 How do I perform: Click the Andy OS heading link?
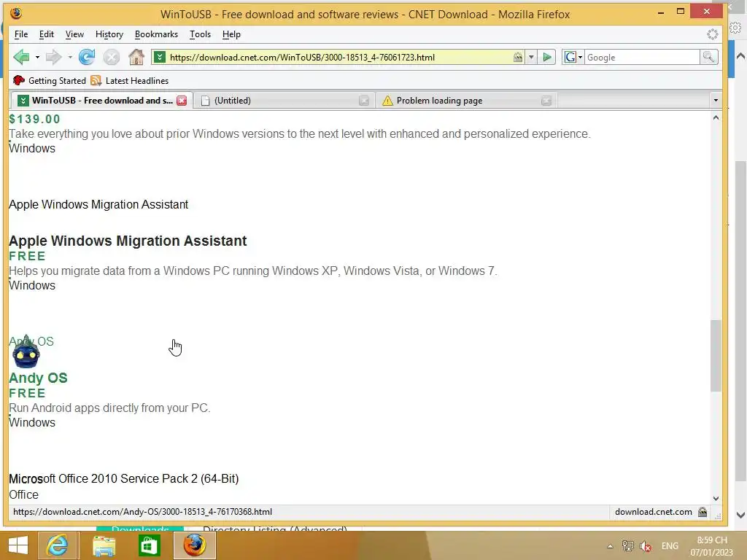[38, 378]
